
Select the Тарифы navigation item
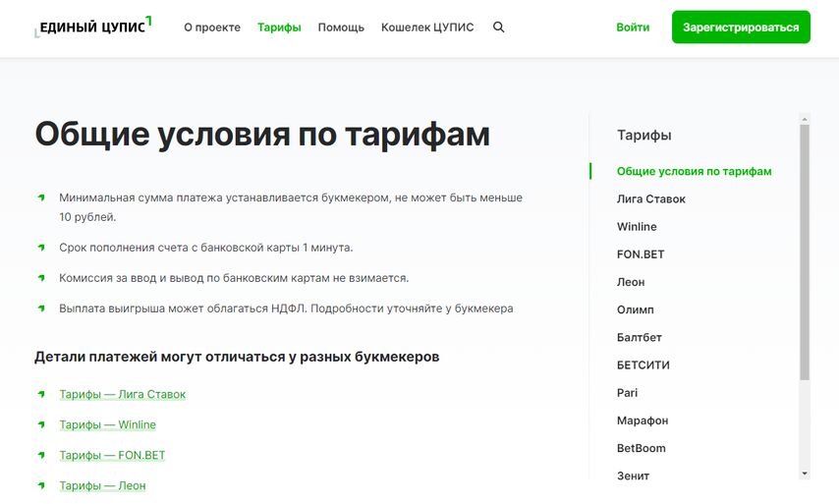[x=279, y=28]
